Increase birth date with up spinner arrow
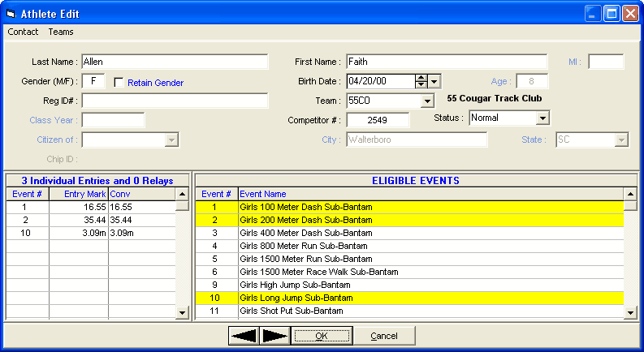 click(x=421, y=78)
